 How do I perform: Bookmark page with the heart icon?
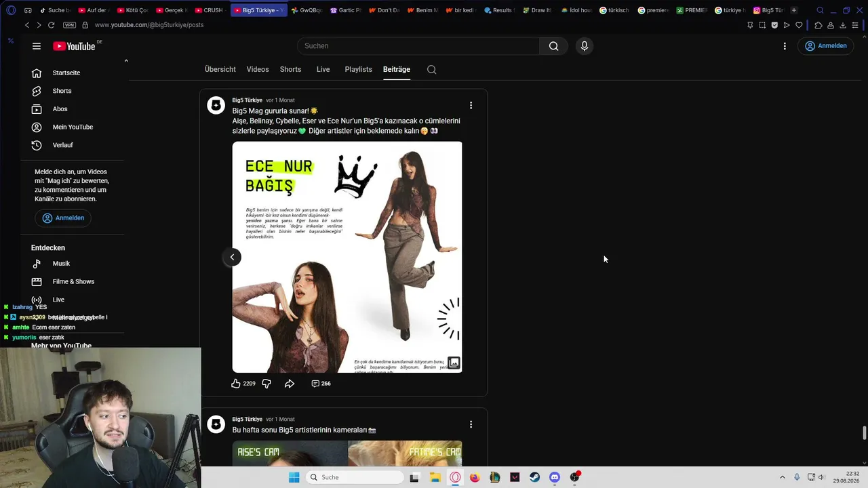[799, 25]
